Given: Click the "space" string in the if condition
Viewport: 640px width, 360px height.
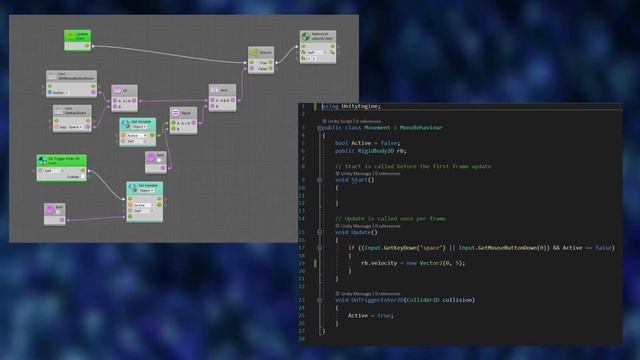Looking at the screenshot, I should 431,247.
